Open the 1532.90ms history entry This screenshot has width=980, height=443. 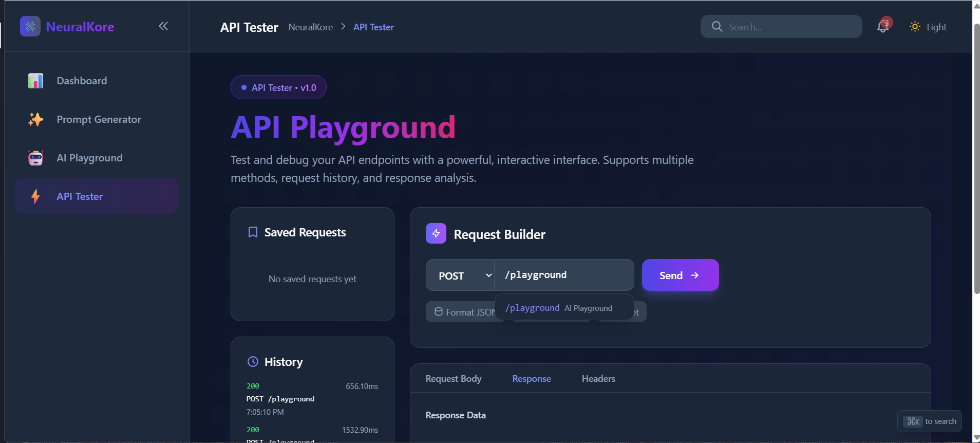pos(312,434)
